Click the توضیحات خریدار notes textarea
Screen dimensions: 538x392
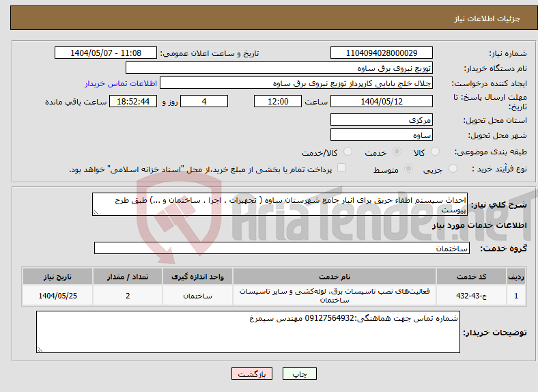click(248, 332)
